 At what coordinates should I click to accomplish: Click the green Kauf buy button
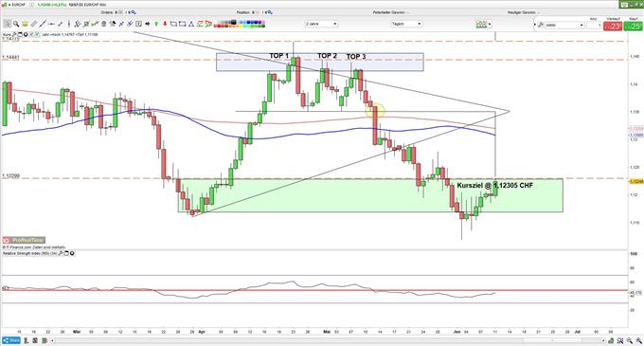pyautogui.click(x=633, y=26)
